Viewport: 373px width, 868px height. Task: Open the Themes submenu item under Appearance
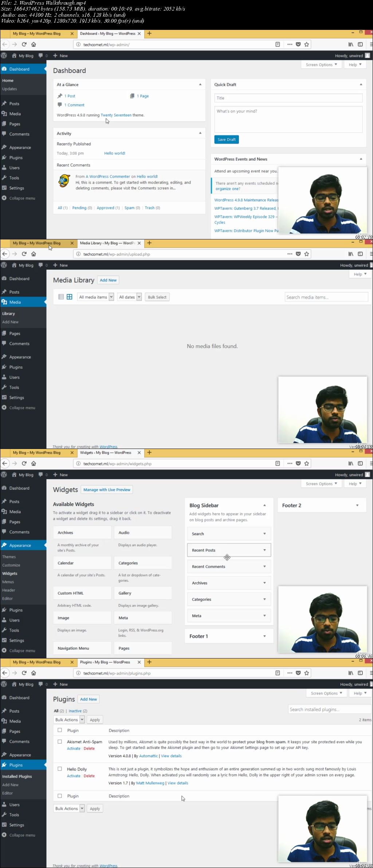(x=9, y=557)
